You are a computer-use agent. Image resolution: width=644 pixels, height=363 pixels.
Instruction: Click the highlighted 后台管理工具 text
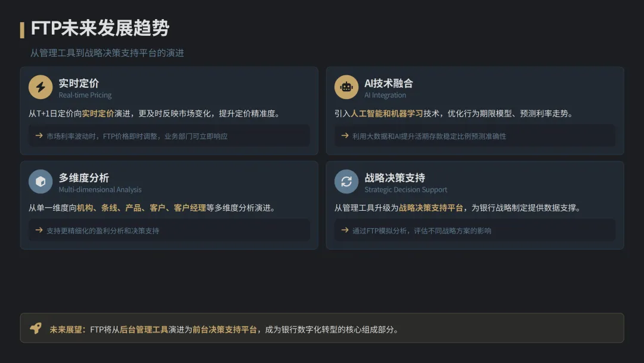[144, 330]
